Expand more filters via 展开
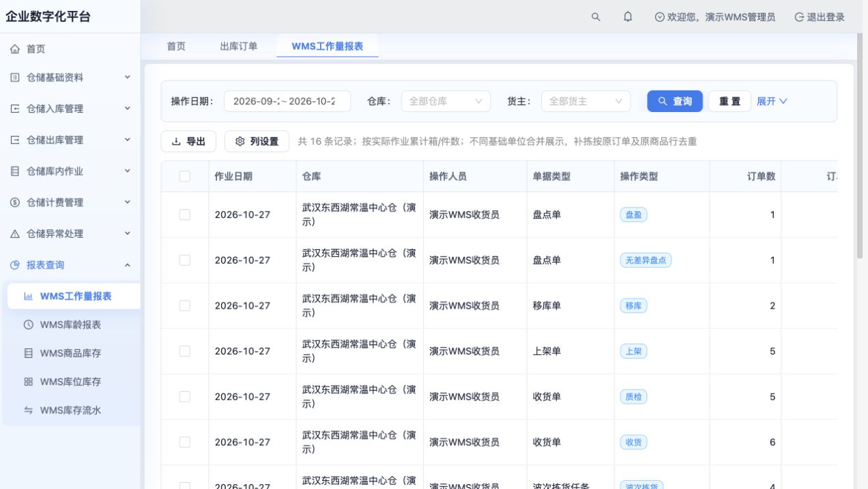This screenshot has height=489, width=868. pyautogui.click(x=772, y=101)
